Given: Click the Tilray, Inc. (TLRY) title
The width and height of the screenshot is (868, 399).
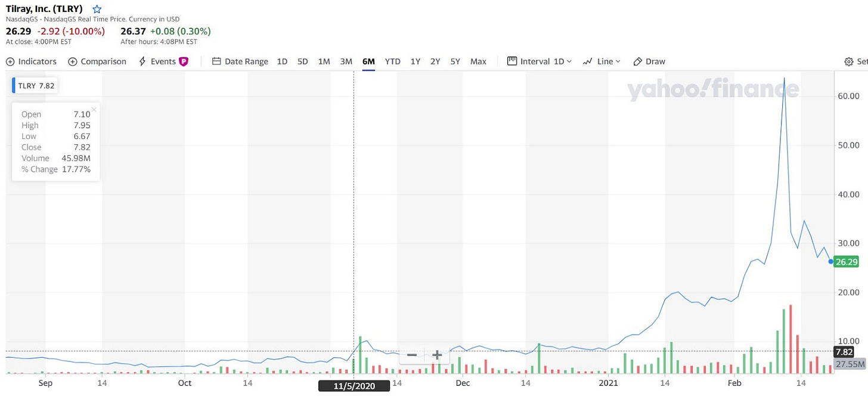Looking at the screenshot, I should click(x=45, y=9).
